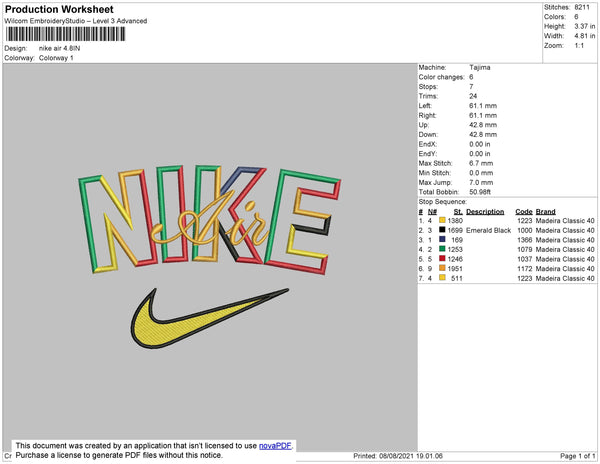
Task: Click the Total Bobbin value '50.98ft'
Action: click(x=480, y=192)
